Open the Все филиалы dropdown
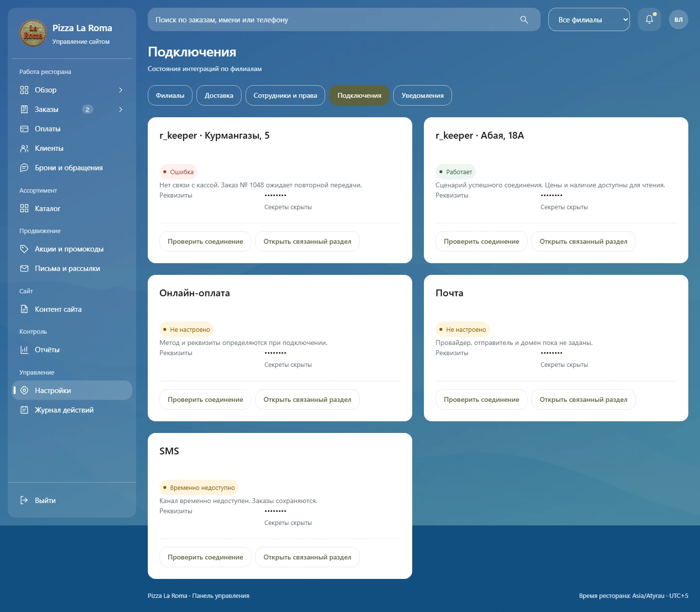This screenshot has width=700, height=612. coord(589,19)
